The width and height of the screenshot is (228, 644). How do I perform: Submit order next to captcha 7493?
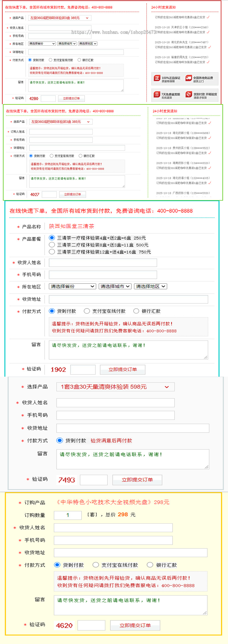[137, 480]
